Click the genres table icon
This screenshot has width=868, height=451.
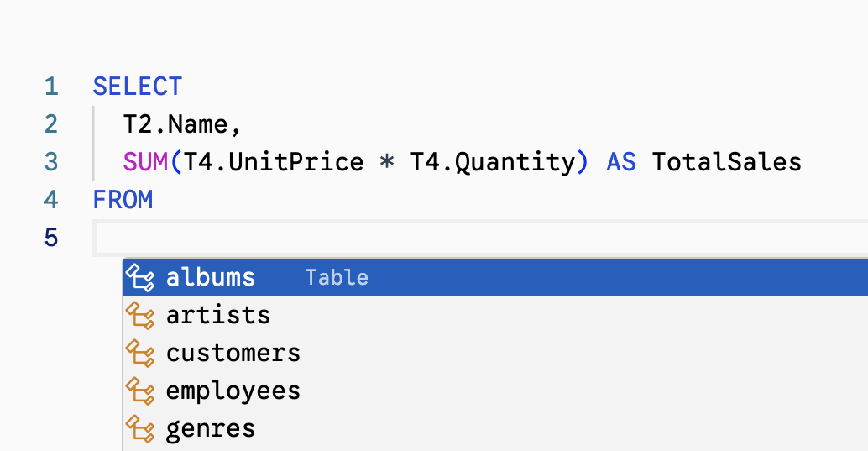tap(140, 428)
